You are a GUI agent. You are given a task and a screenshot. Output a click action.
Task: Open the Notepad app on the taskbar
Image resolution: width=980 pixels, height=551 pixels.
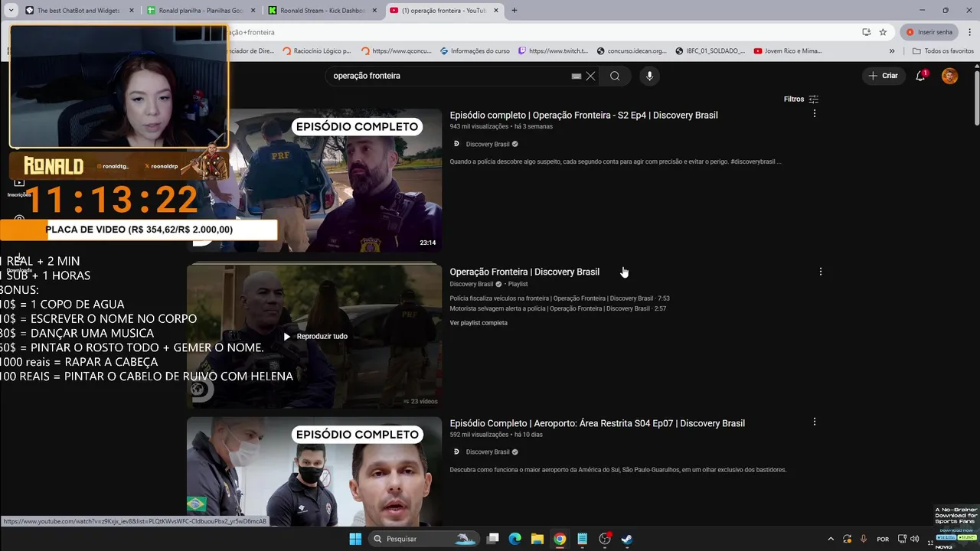[582, 539]
